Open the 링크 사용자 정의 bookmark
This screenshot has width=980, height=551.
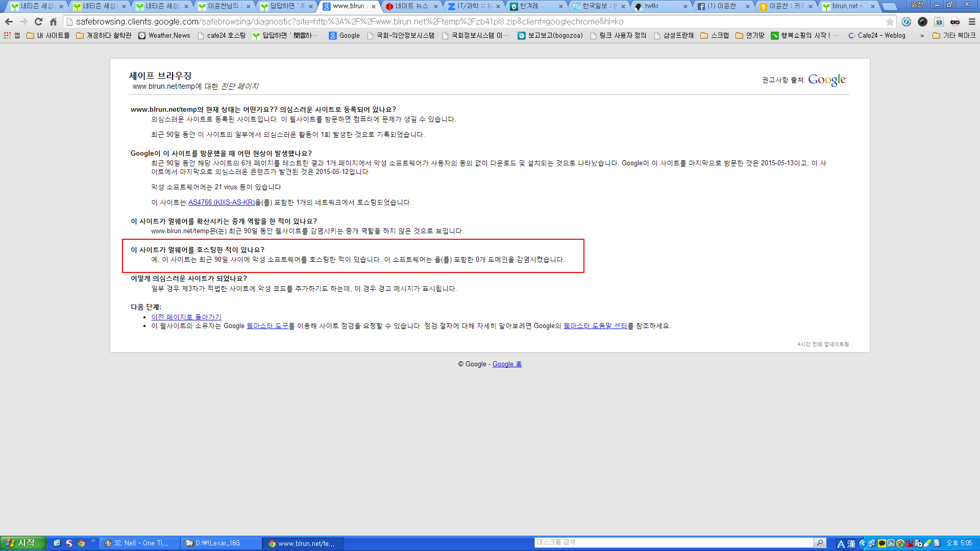coord(618,35)
